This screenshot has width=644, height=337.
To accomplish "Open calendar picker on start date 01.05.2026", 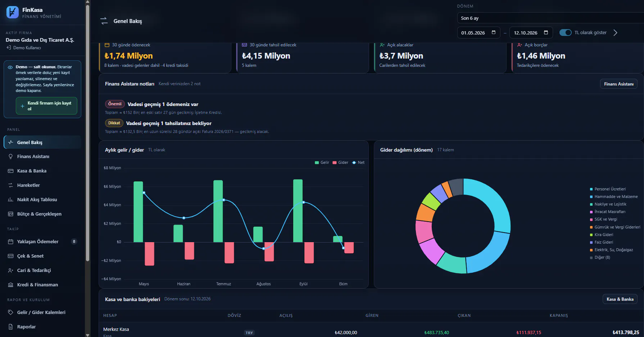I will point(494,32).
